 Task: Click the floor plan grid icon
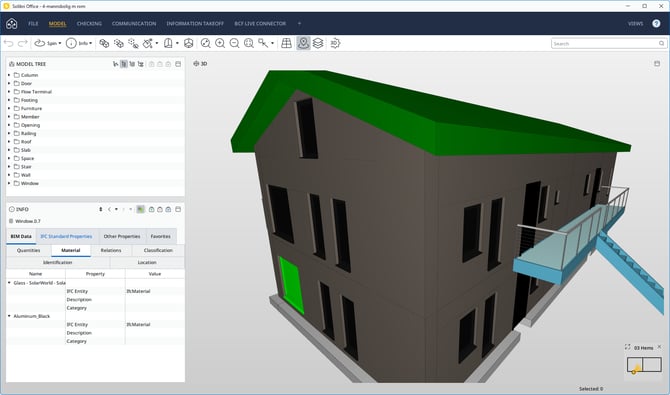[286, 43]
